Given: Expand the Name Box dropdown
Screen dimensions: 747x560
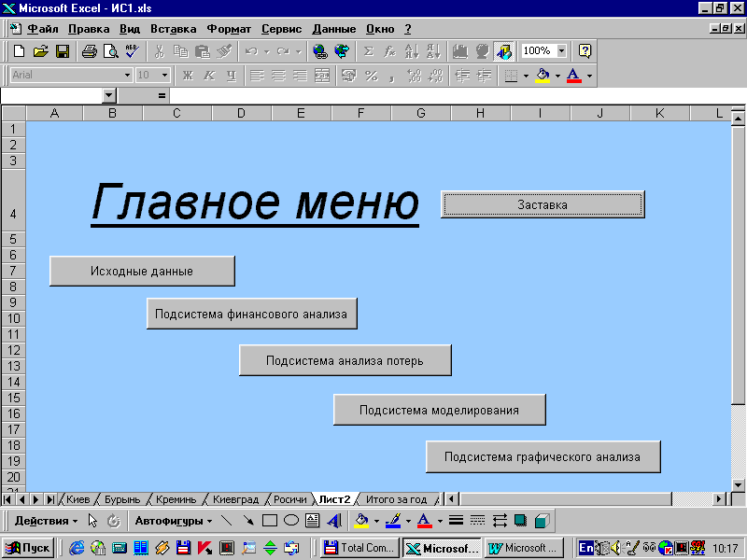Looking at the screenshot, I should tap(108, 95).
